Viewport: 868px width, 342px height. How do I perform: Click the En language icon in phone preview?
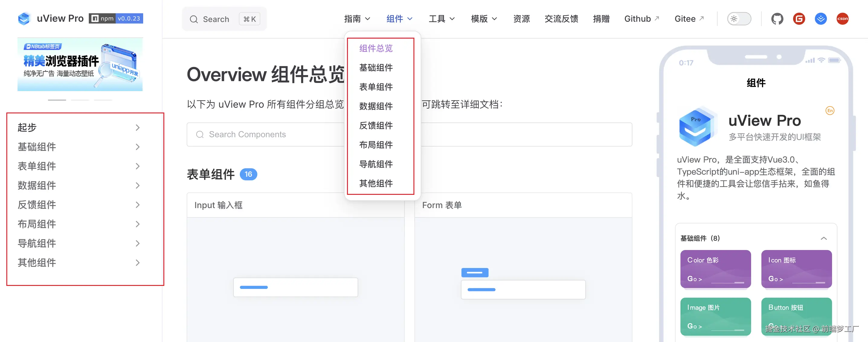pos(830,111)
